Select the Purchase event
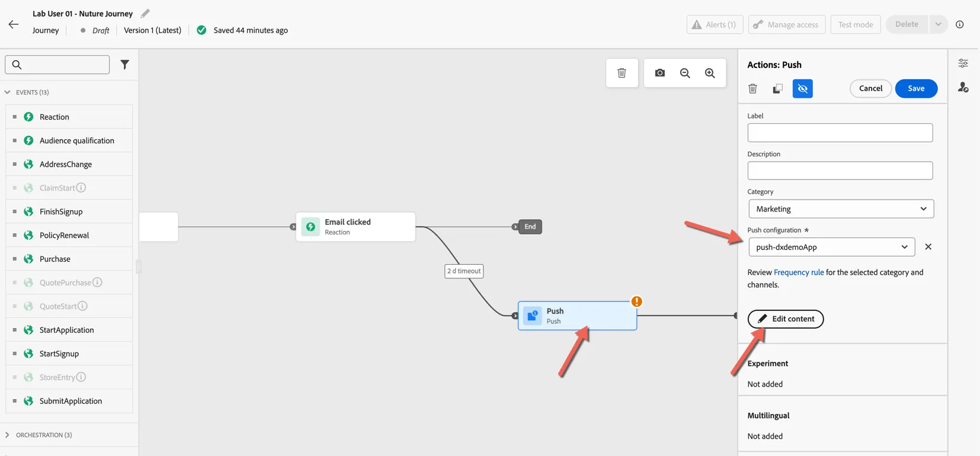This screenshot has width=980, height=456. (69, 259)
